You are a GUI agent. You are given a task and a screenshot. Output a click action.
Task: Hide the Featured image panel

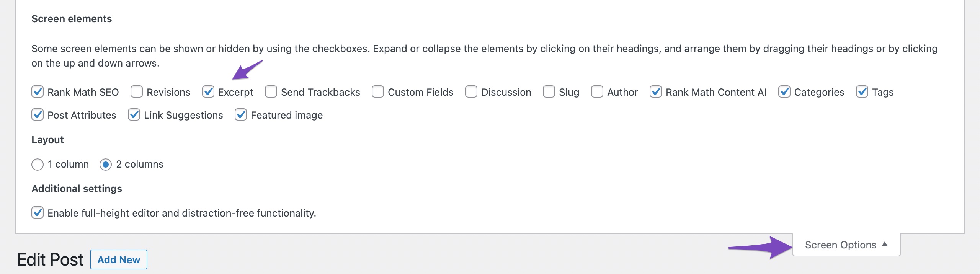click(x=240, y=115)
